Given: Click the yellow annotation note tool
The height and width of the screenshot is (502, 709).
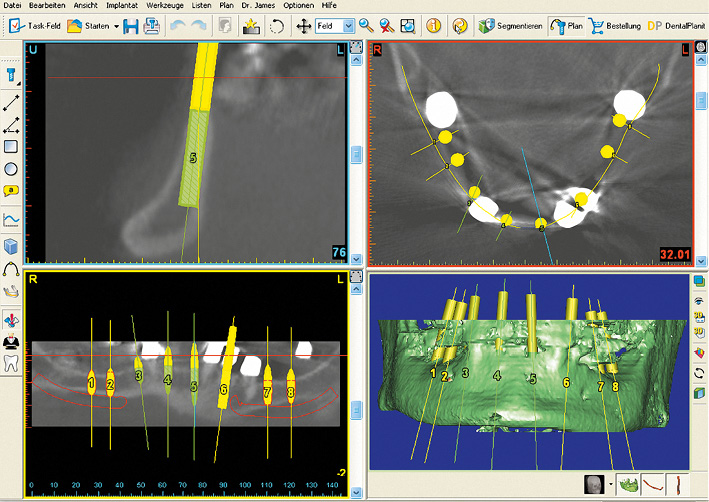Looking at the screenshot, I should (x=13, y=190).
